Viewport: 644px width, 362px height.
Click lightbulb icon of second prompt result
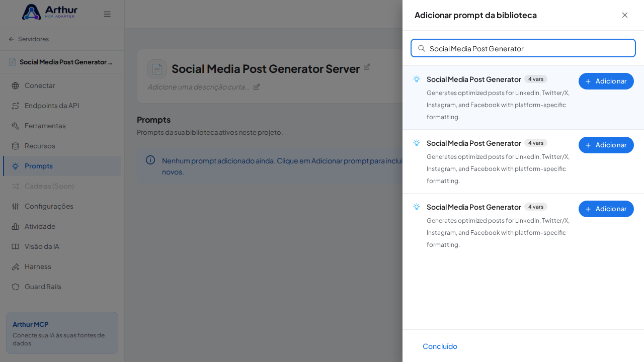tap(417, 143)
